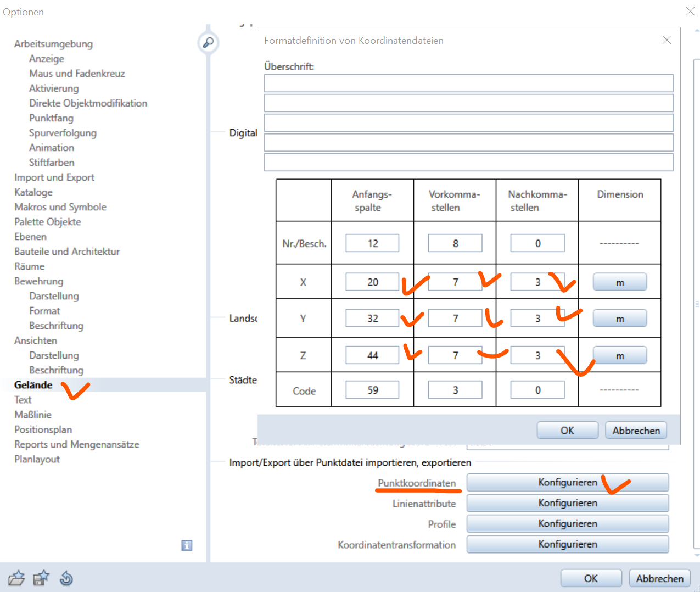The height and width of the screenshot is (592, 700).
Task: Click the magnifier search icon in options
Action: click(x=208, y=43)
